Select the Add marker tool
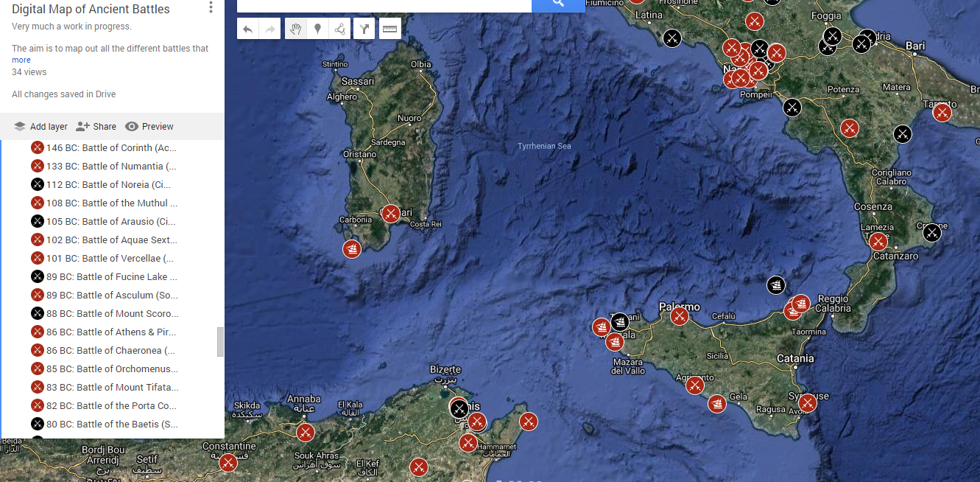 pos(317,29)
